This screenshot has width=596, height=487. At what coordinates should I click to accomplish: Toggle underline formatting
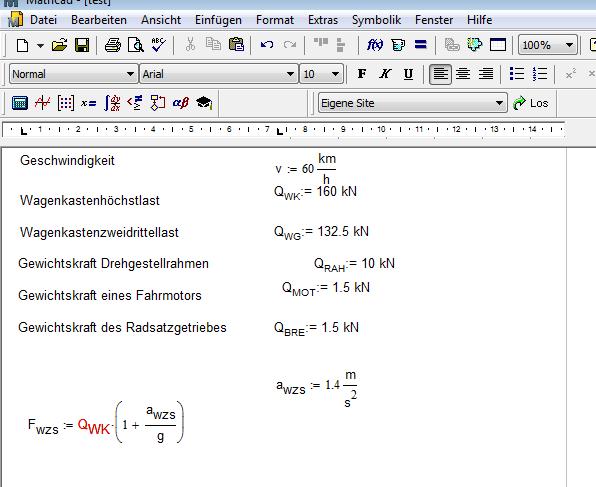pos(408,74)
